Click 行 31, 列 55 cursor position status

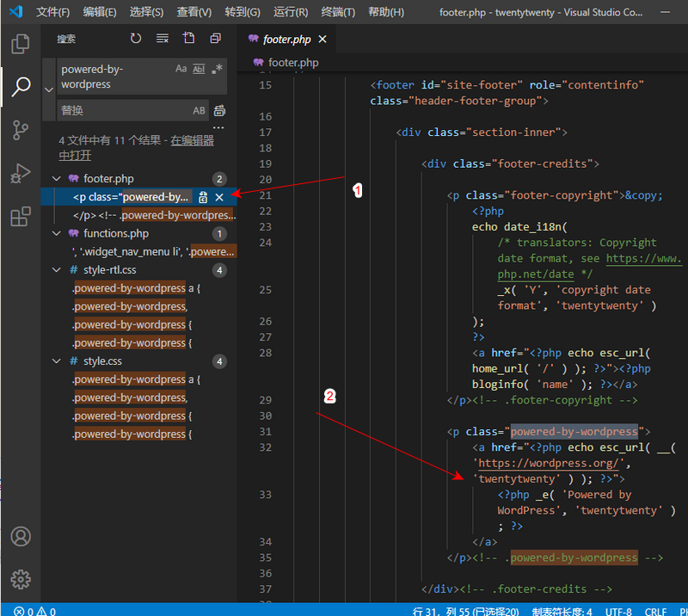click(x=465, y=611)
